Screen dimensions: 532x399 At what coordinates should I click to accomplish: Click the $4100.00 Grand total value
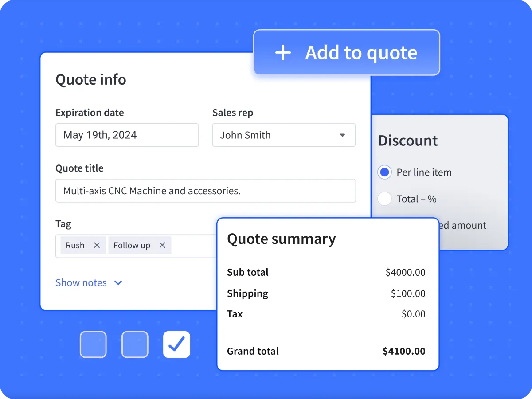click(x=403, y=351)
